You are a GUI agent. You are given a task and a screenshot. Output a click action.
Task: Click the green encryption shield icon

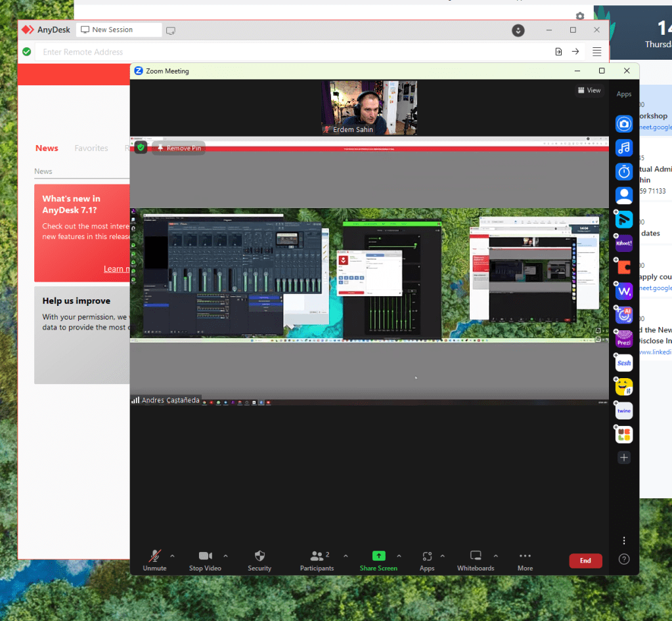141,148
